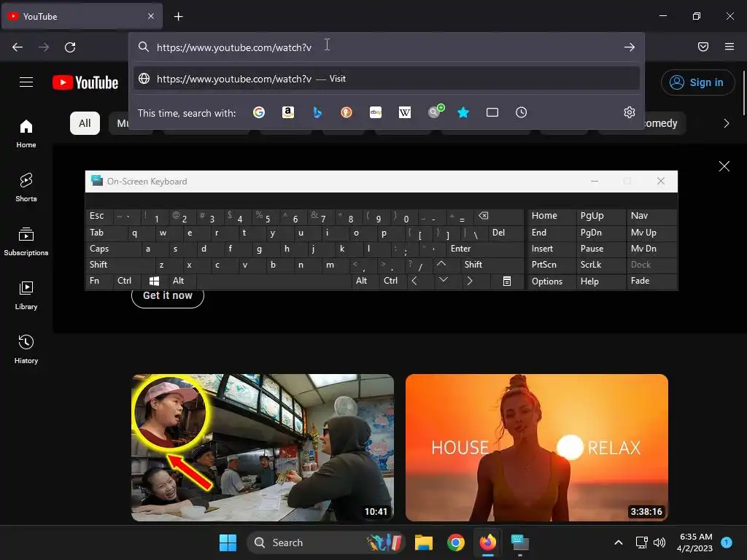Open File Explorer from taskbar
The image size is (747, 560).
[x=424, y=542]
